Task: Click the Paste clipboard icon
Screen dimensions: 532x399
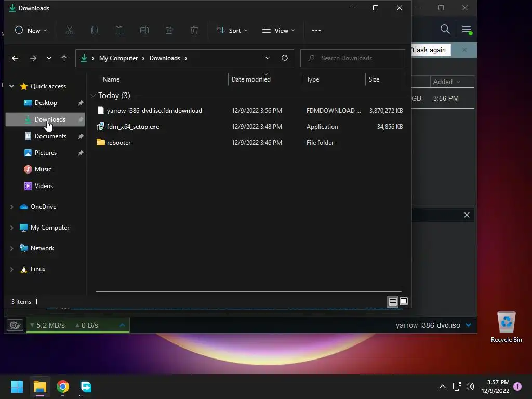Action: click(x=119, y=31)
